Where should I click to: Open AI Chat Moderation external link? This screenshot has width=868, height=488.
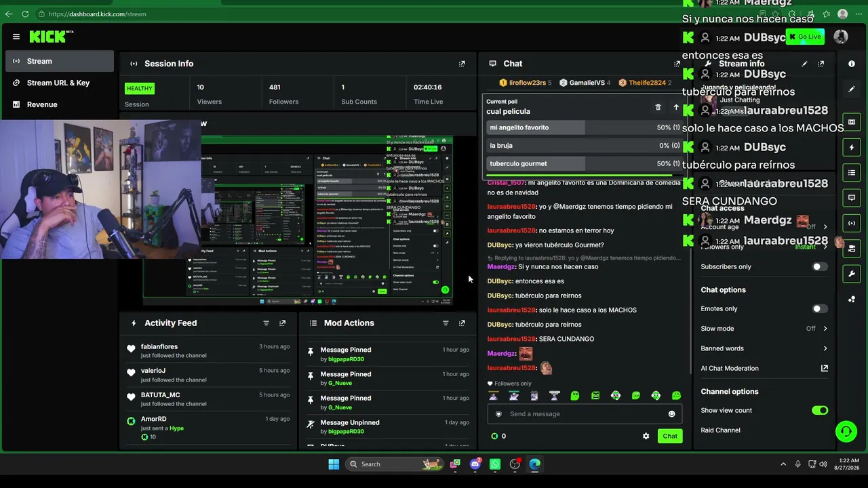pyautogui.click(x=825, y=368)
